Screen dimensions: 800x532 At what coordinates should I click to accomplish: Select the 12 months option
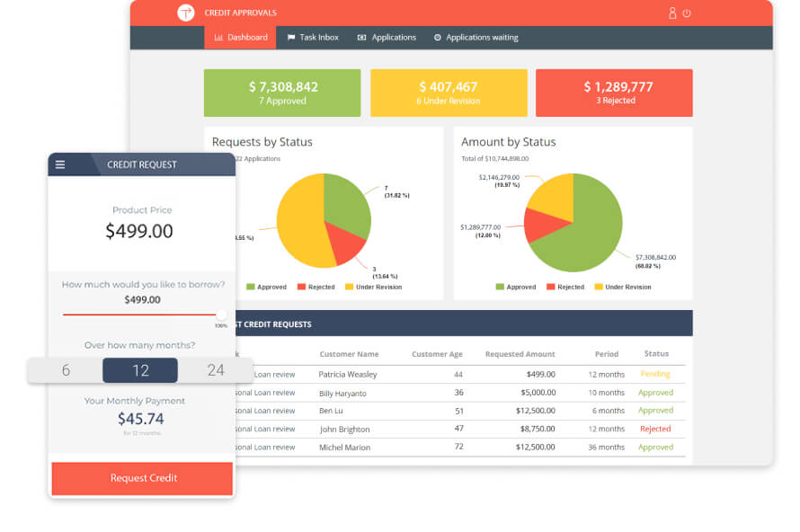click(140, 370)
